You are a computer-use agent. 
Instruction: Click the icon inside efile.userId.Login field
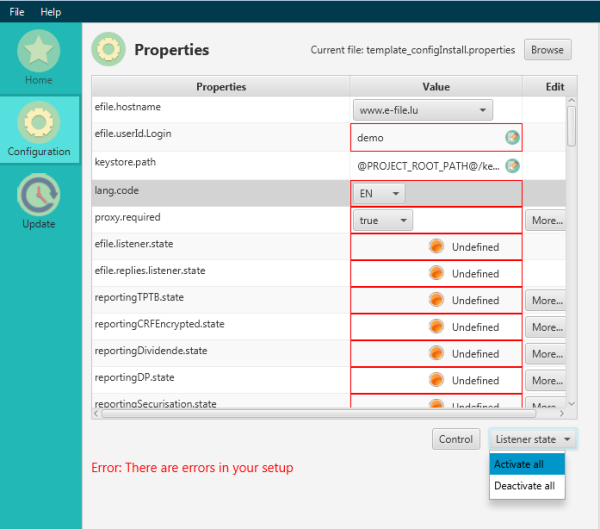[511, 138]
